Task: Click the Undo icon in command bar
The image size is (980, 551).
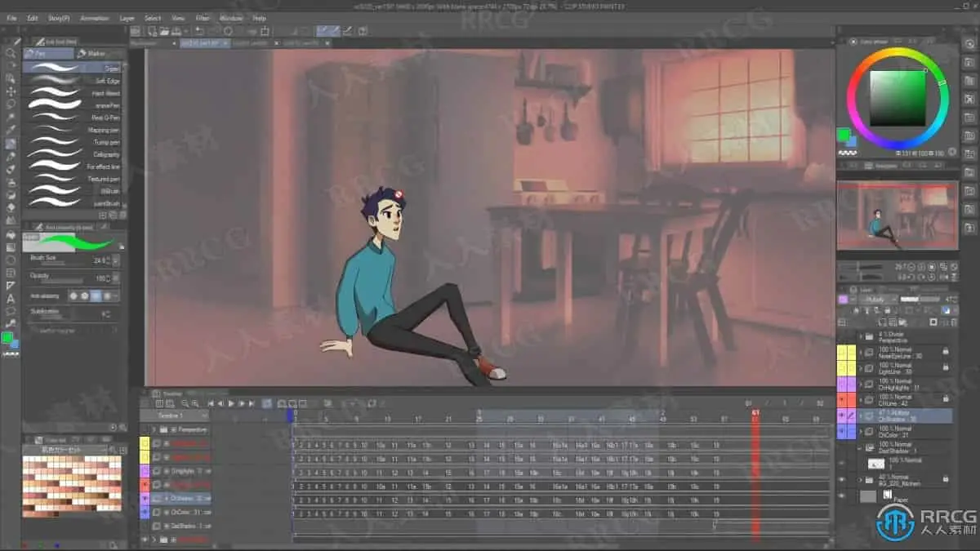Action: click(201, 31)
